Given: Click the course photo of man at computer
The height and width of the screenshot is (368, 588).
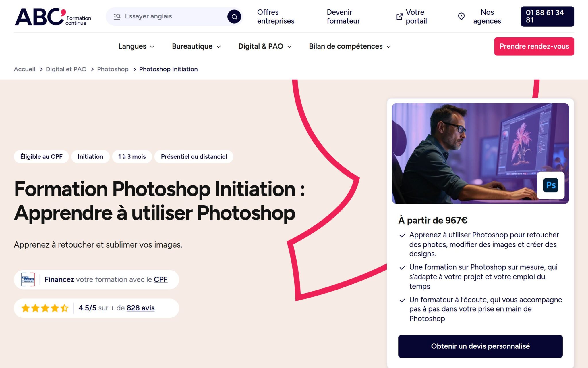Looking at the screenshot, I should coord(480,153).
